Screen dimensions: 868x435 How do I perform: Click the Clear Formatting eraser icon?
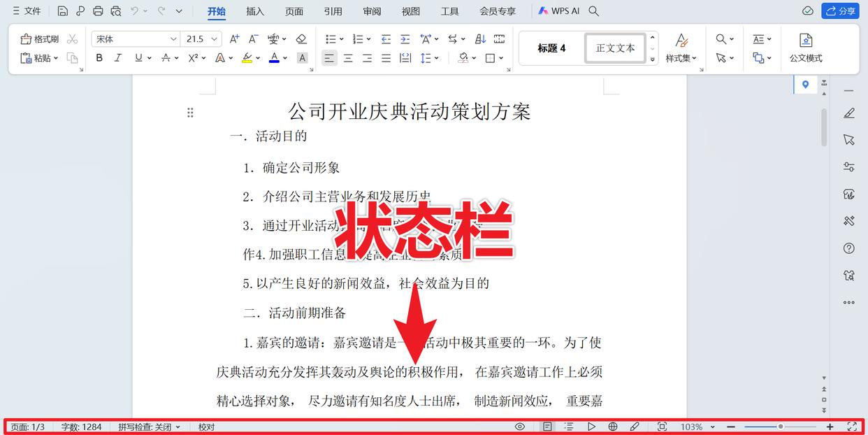pyautogui.click(x=301, y=38)
